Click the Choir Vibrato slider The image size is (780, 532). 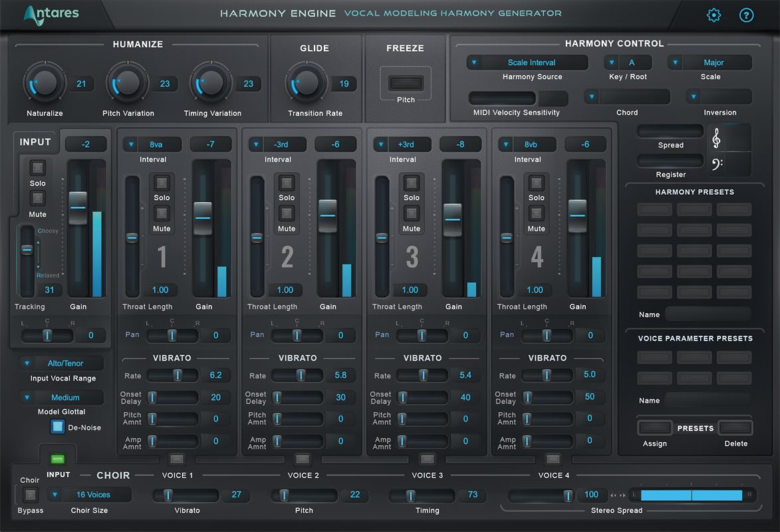[x=185, y=495]
